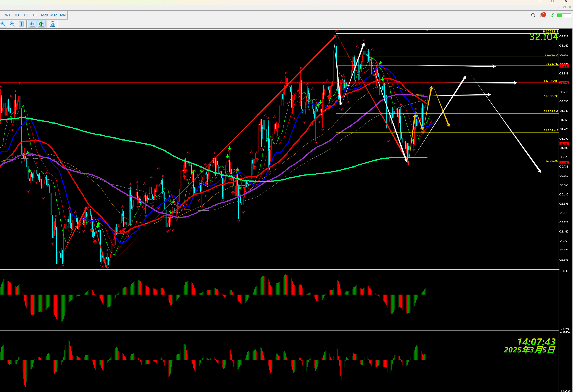Take a chart screenshot with camera icon
This screenshot has height=392, width=573.
pos(53,24)
